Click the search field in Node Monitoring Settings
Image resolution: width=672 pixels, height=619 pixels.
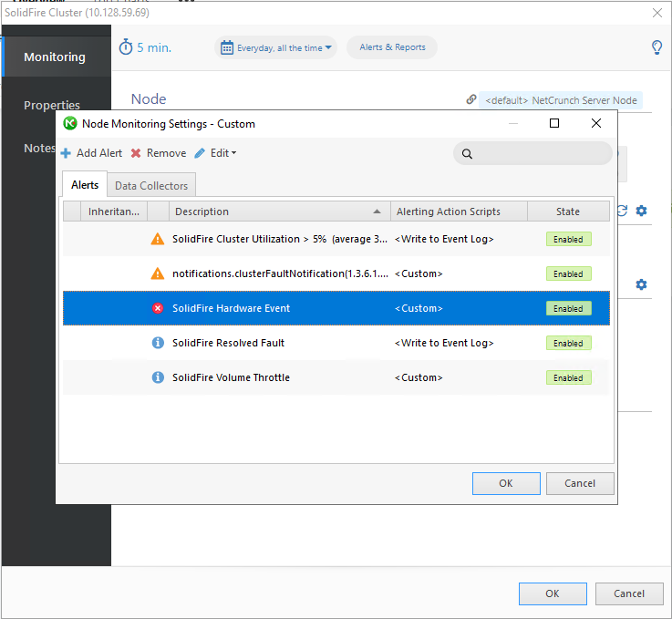click(x=532, y=153)
